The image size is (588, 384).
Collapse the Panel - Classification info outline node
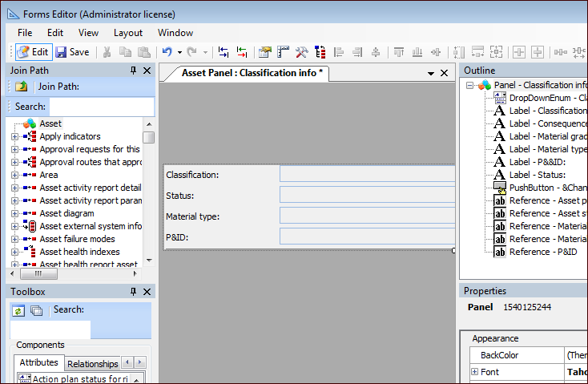[470, 85]
